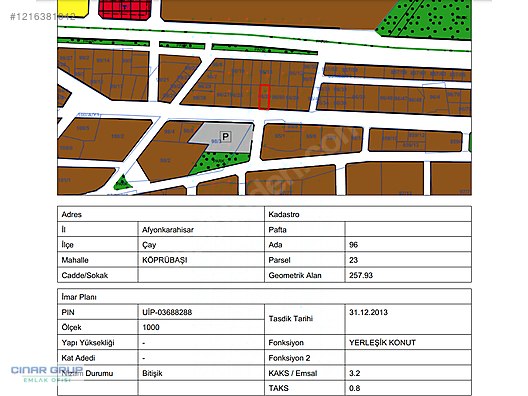Click the YERLEŞİK KONUT function value

pyautogui.click(x=382, y=343)
